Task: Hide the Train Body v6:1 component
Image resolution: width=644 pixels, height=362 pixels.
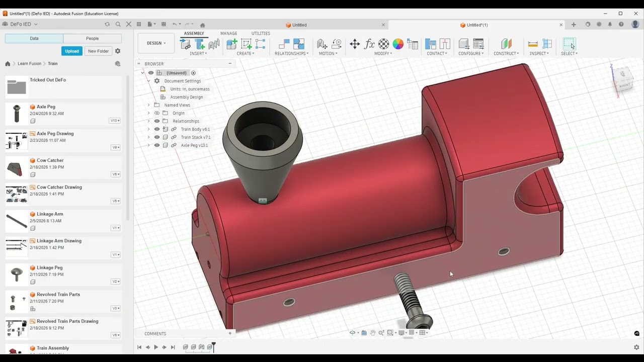Action: (x=157, y=129)
